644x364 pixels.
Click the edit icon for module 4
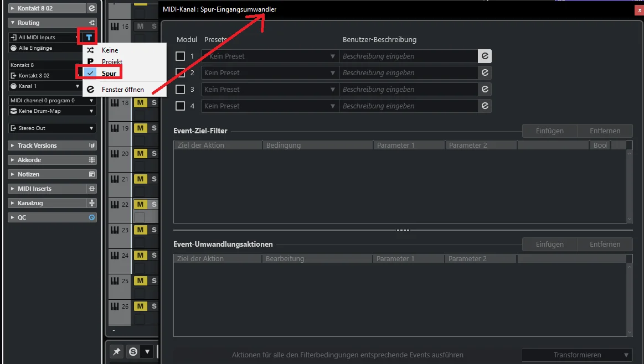click(485, 106)
